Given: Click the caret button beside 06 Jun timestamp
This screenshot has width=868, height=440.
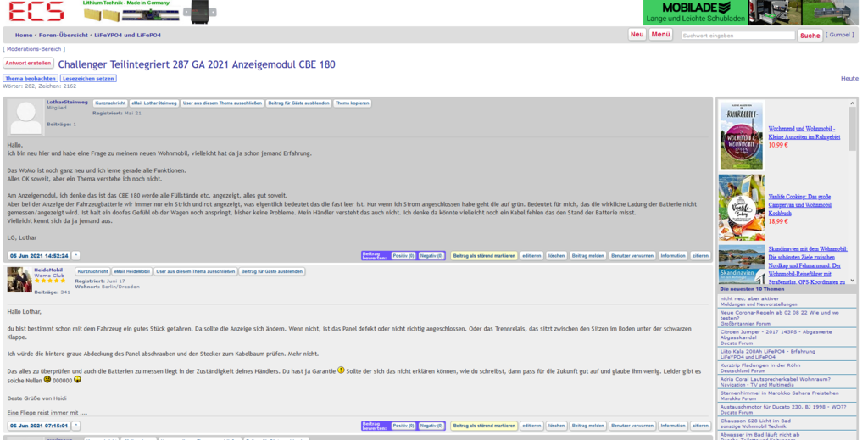Looking at the screenshot, I should click(75, 426).
